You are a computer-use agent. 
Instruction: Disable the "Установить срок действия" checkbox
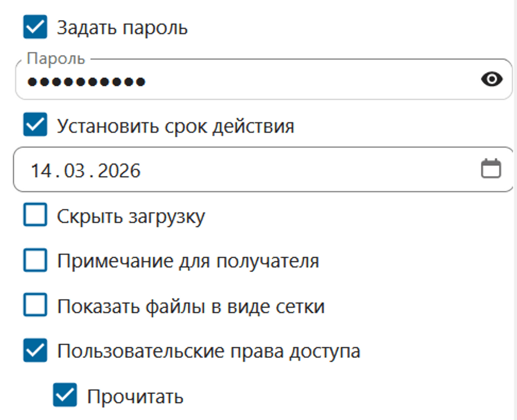pyautogui.click(x=35, y=126)
